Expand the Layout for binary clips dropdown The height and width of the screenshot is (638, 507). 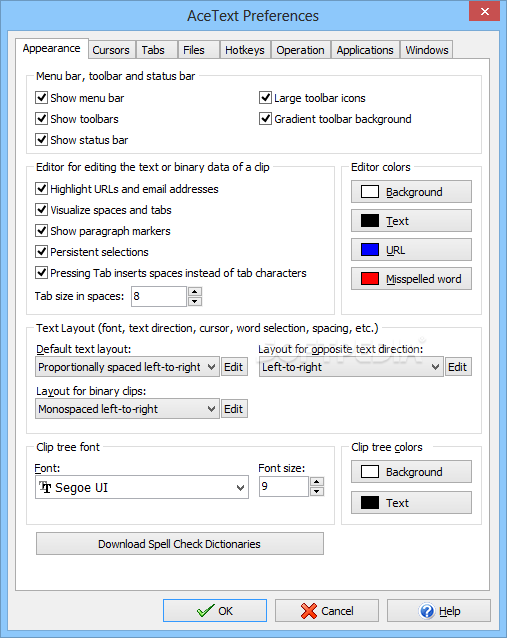click(127, 409)
